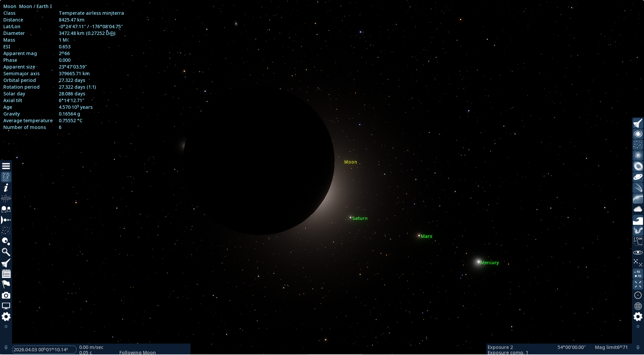
Task: Toggle atmospheres arc icon
Action: (638, 198)
